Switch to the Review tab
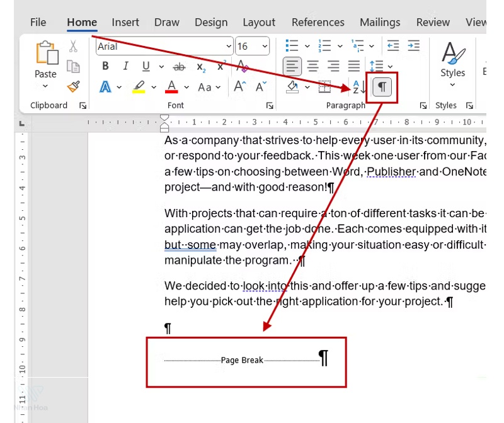The image size is (504, 423). (x=433, y=22)
